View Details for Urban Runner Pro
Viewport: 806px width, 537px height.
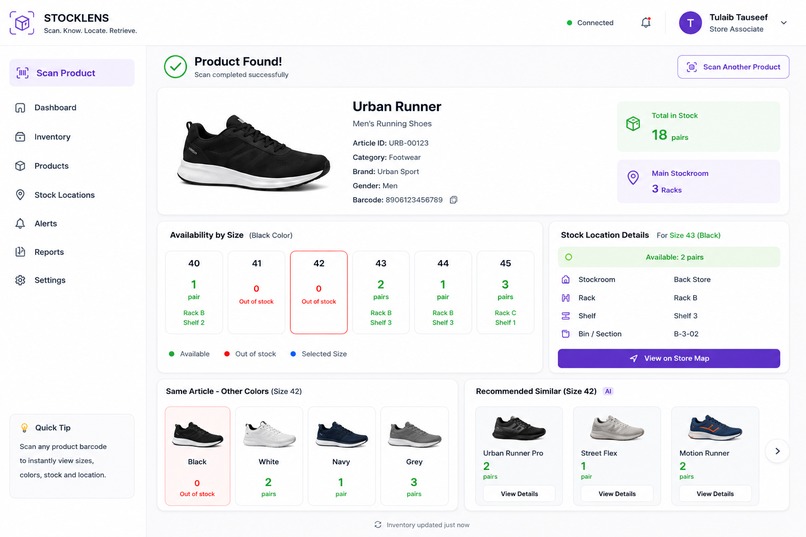coord(519,493)
